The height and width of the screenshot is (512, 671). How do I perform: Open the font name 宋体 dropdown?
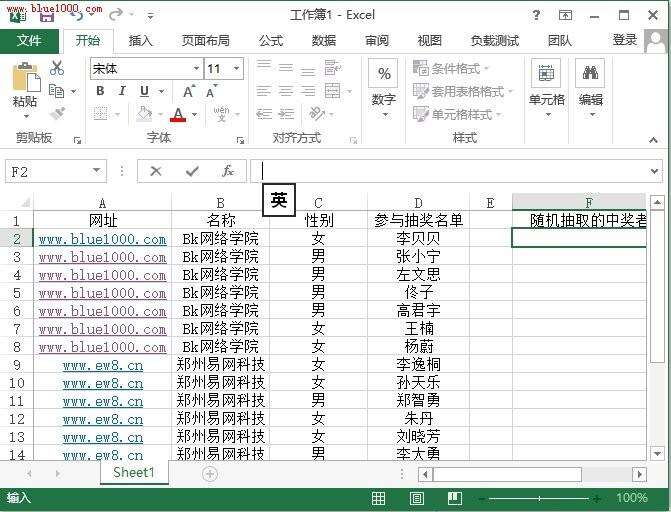click(196, 68)
